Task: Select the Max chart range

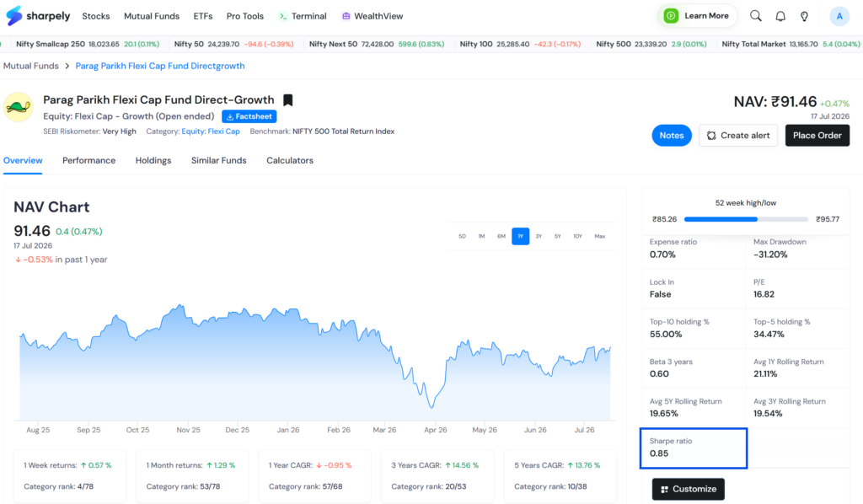Action: point(599,236)
